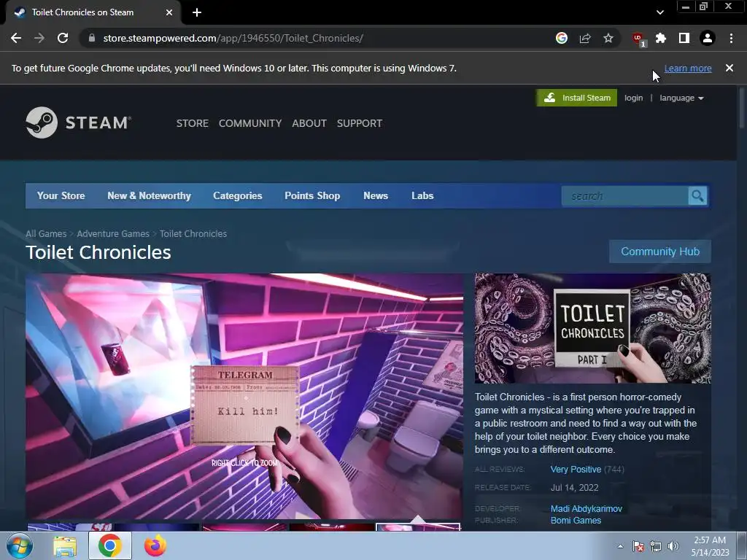The height and width of the screenshot is (560, 747).
Task: Open New & Noteworthy tab
Action: tap(149, 195)
